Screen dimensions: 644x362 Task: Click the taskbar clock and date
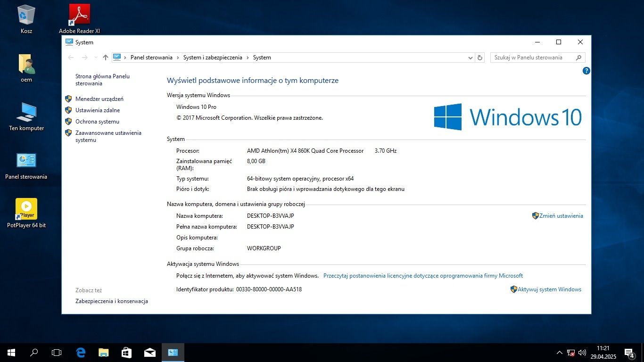coord(603,353)
